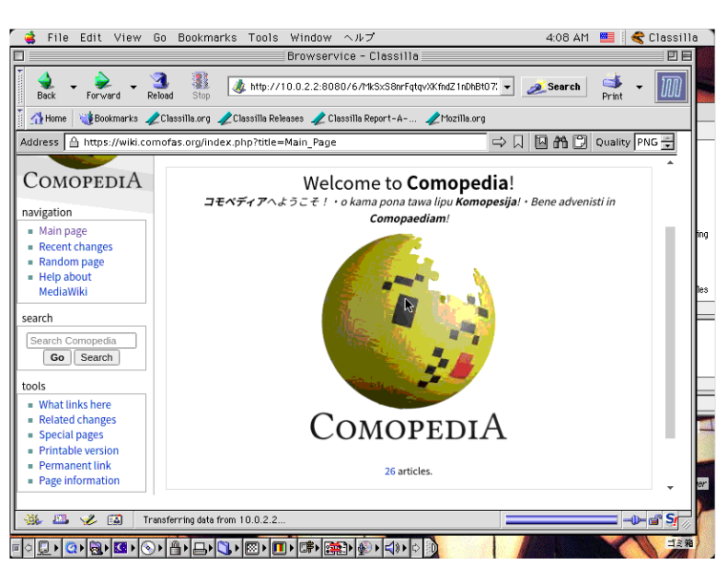Click the padlock control strip module

tap(175, 549)
